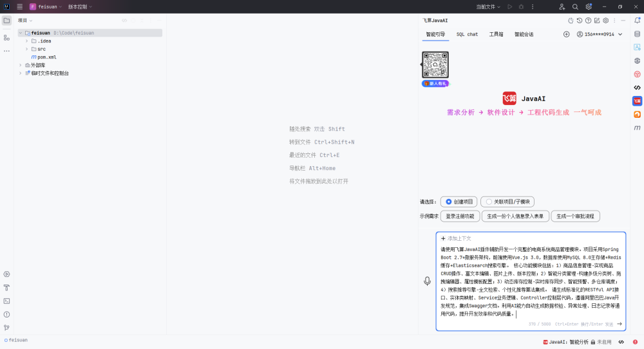This screenshot has height=349, width=644.
Task: Click the 未启用 lock status entry
Action: pyautogui.click(x=601, y=342)
